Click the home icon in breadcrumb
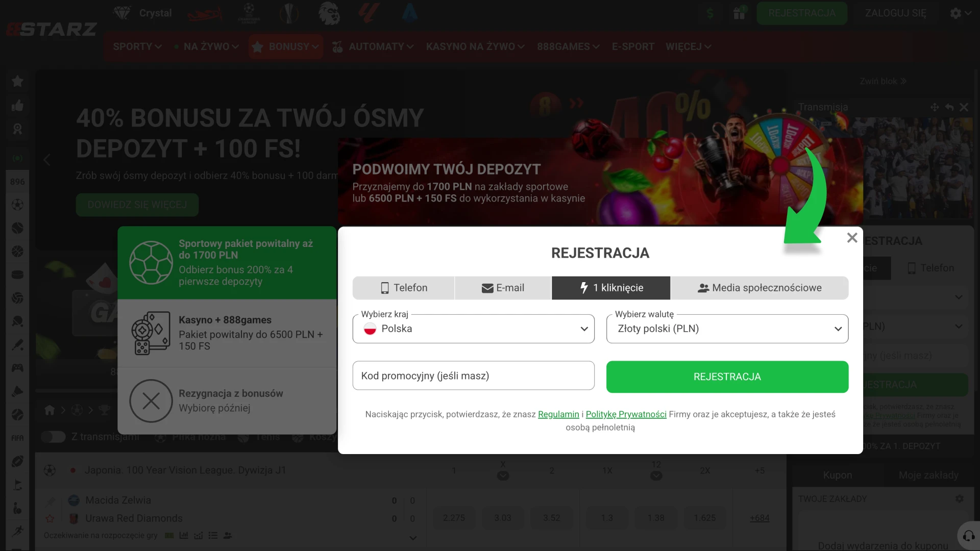Screen dimensions: 980x551 [x=50, y=410]
